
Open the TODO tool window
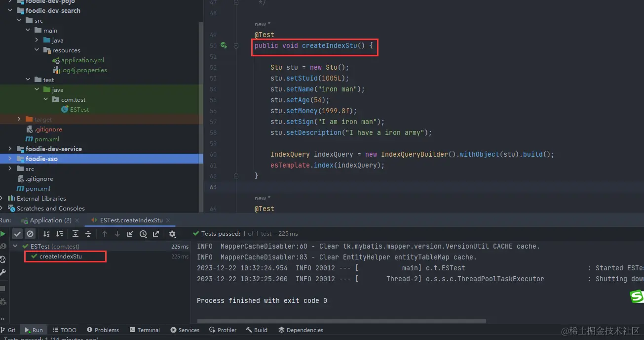click(x=64, y=330)
